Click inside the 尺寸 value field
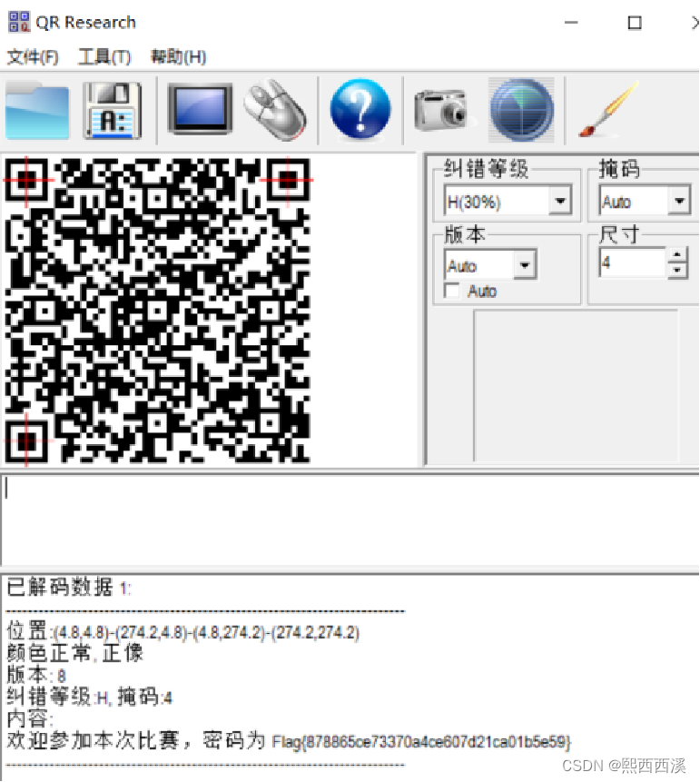The image size is (700, 782). [x=632, y=262]
